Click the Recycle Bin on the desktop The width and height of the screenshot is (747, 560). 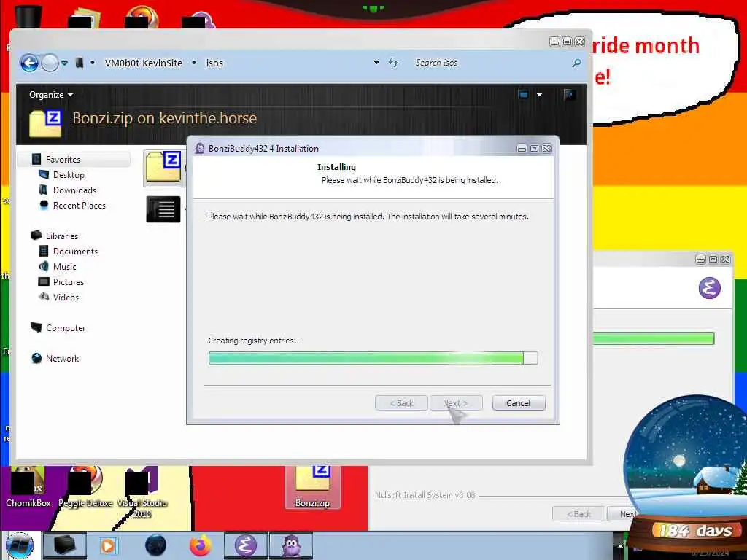(28, 17)
